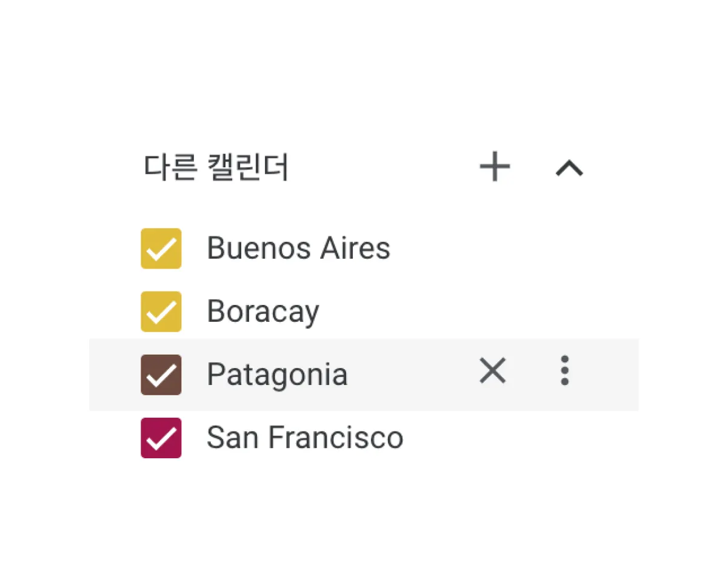Click the Boracay calendar label
Image resolution: width=725 pixels, height=588 pixels.
263,312
